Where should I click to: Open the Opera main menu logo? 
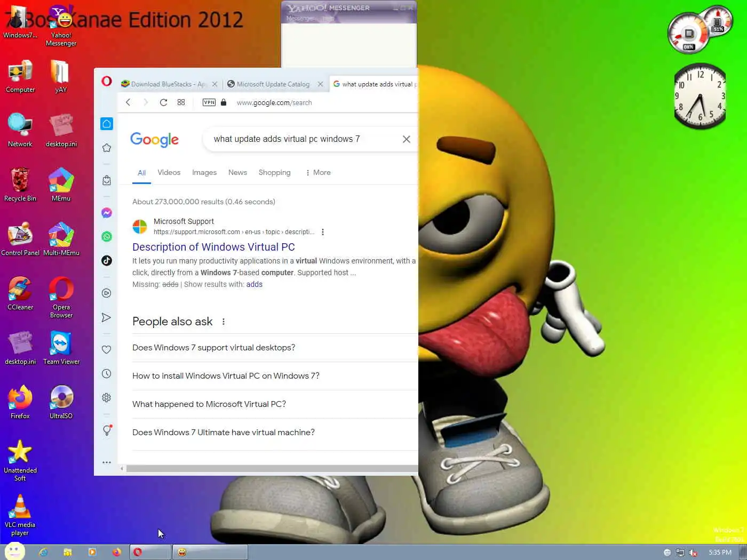point(107,81)
